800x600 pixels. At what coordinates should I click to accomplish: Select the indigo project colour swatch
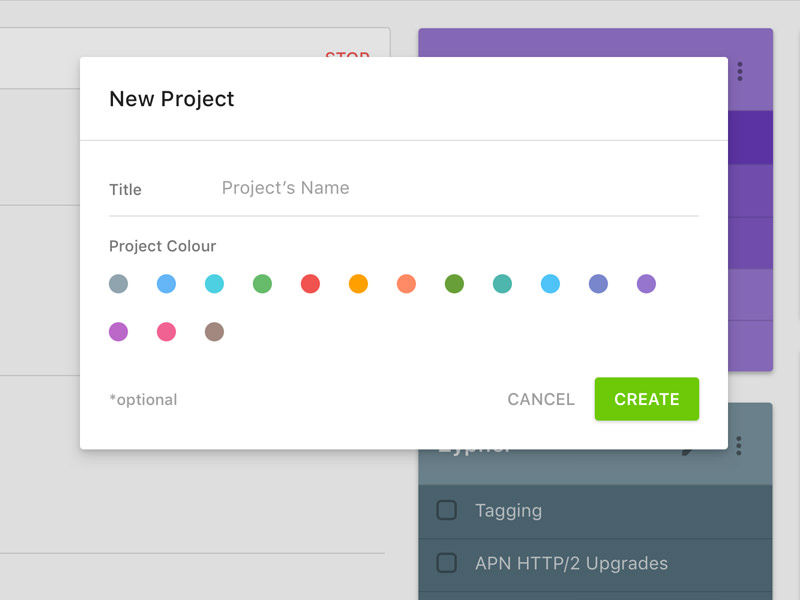point(598,284)
